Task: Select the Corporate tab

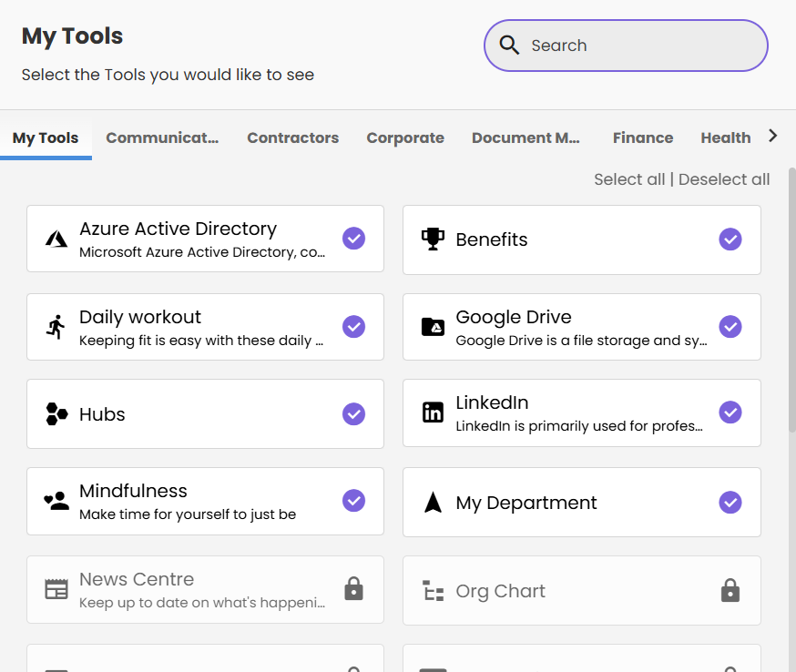Action: click(405, 138)
